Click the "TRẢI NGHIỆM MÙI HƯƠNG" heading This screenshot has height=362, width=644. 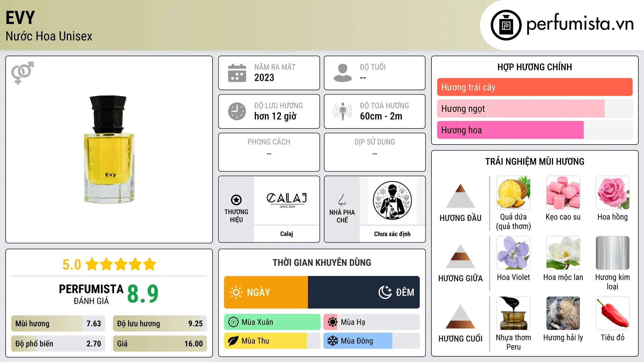coord(535,162)
